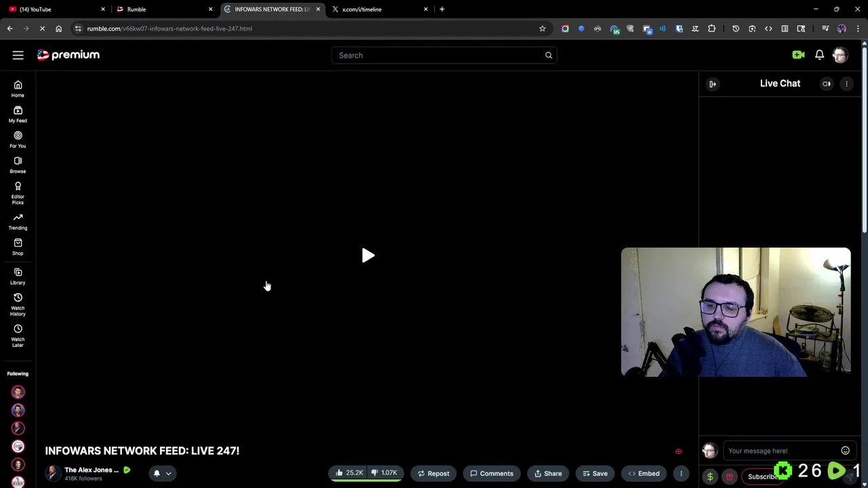The width and height of the screenshot is (868, 488).
Task: Click the Repost button
Action: pyautogui.click(x=433, y=473)
